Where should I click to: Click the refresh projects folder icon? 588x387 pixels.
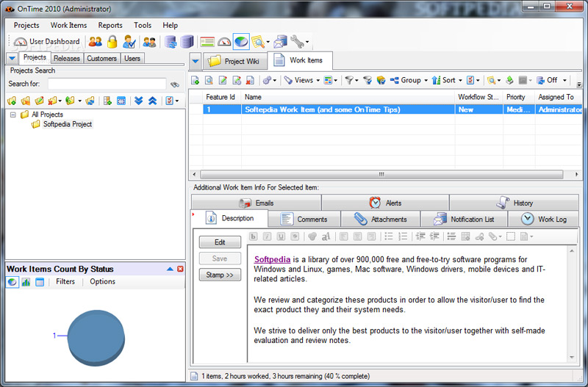90,101
